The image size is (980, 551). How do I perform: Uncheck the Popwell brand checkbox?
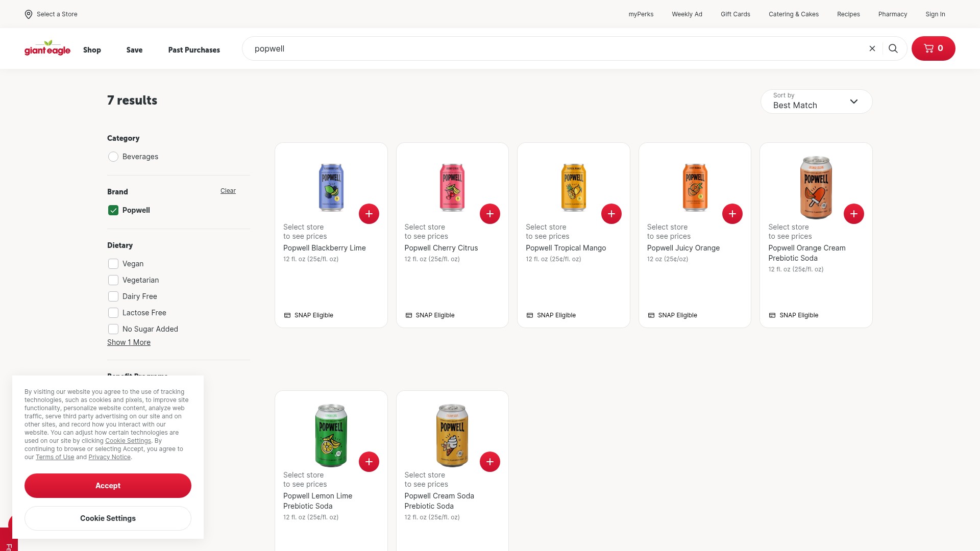click(x=113, y=210)
